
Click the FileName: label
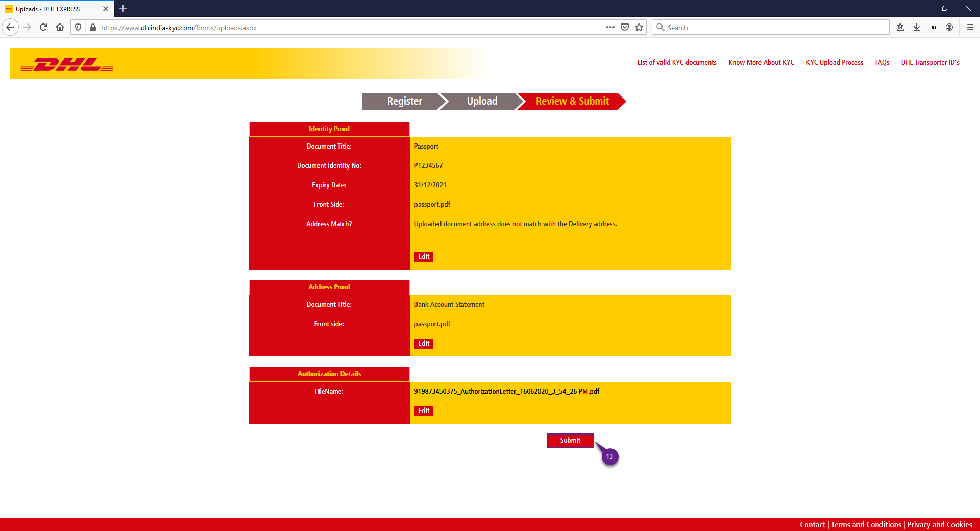pyautogui.click(x=329, y=391)
